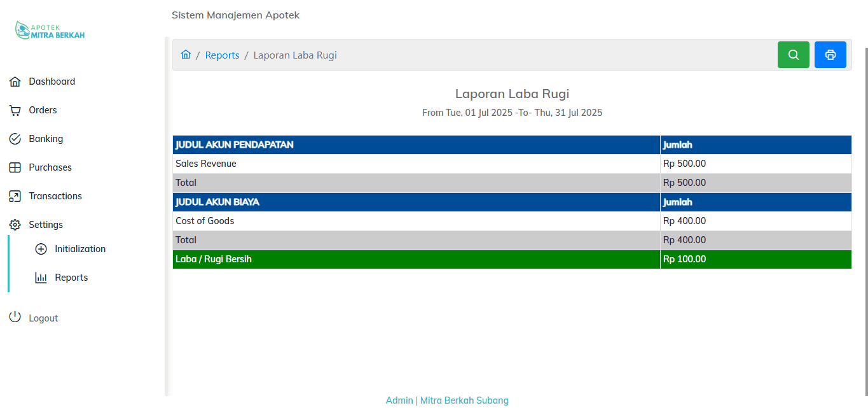Screen dimensions: 868x410
Task: Click the Transactions arrow icon
Action: click(x=15, y=196)
